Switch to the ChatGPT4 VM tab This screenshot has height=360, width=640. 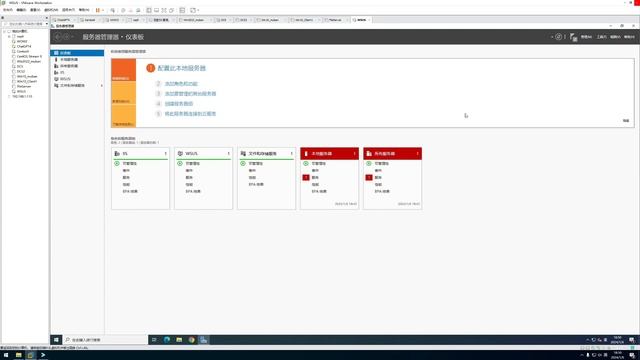[64, 20]
